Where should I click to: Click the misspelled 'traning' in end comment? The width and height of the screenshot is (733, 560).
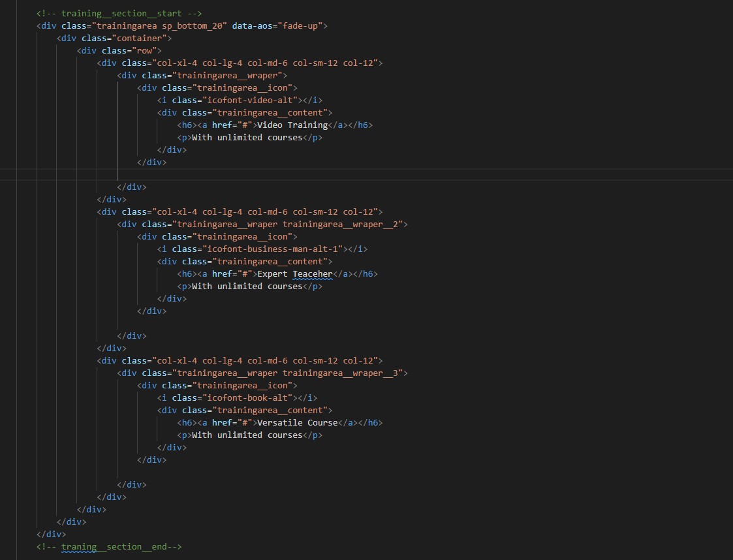click(x=78, y=547)
